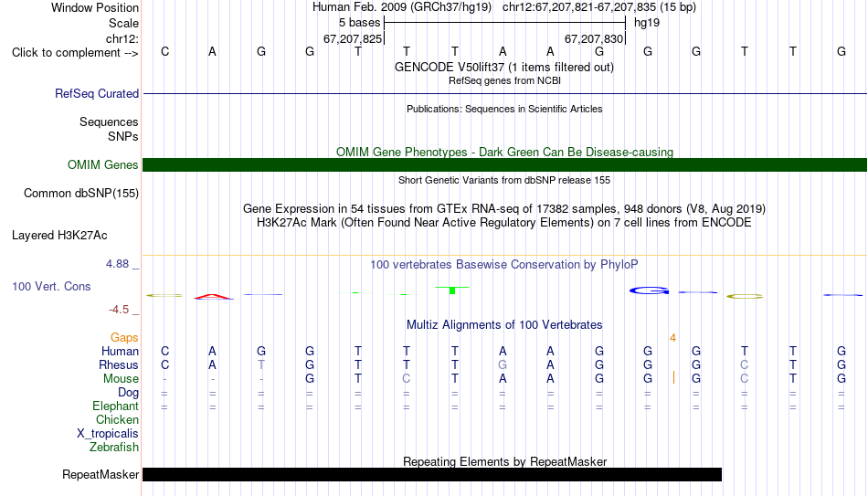This screenshot has height=496, width=868.
Task: Select the Chicken species label
Action: 117,419
